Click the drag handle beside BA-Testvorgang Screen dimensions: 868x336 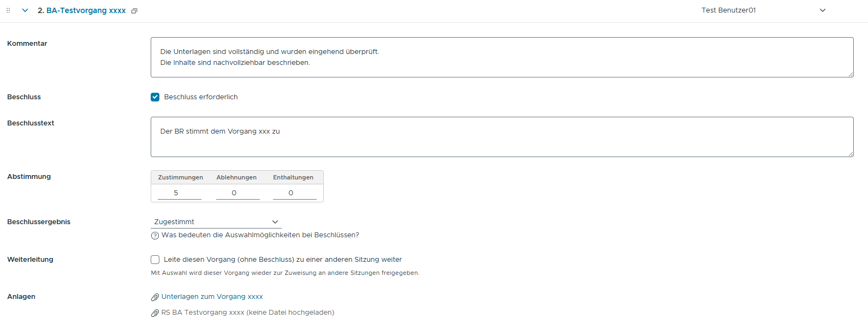point(8,10)
